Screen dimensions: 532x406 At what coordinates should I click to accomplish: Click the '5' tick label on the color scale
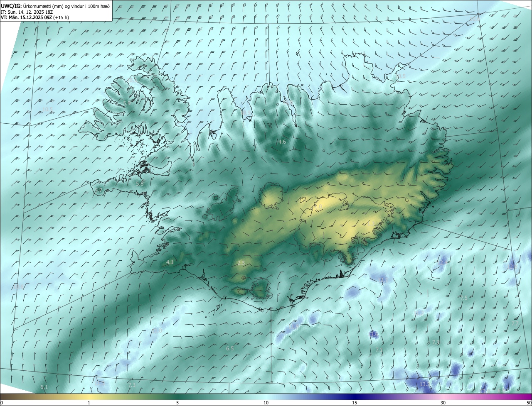pos(177,403)
